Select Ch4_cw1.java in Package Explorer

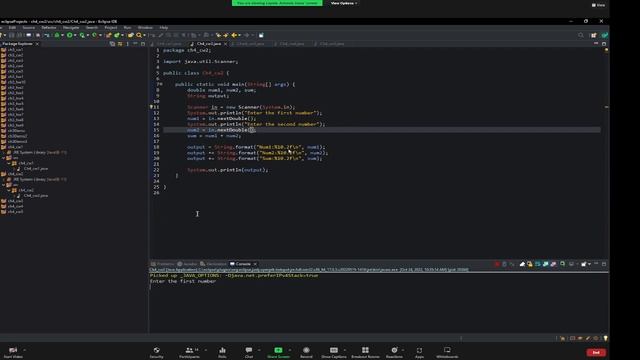point(33,169)
